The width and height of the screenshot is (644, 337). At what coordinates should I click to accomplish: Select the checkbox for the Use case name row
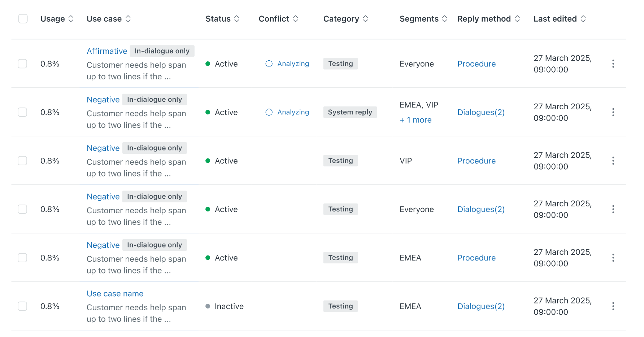(22, 306)
